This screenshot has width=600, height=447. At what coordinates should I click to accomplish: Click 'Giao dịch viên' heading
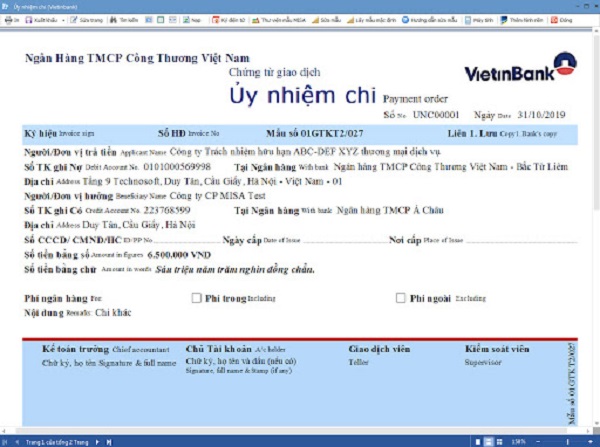click(x=379, y=349)
